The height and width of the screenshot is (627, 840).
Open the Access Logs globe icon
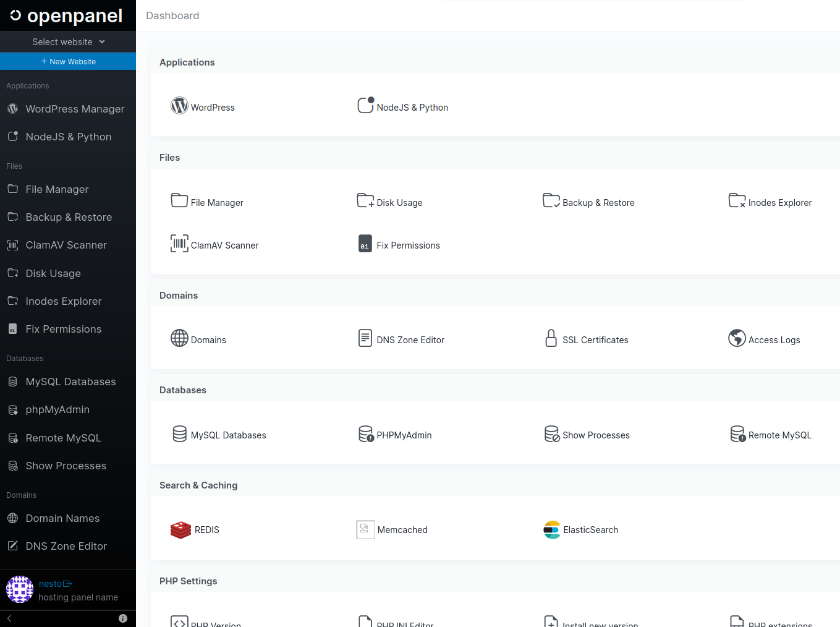pyautogui.click(x=737, y=338)
